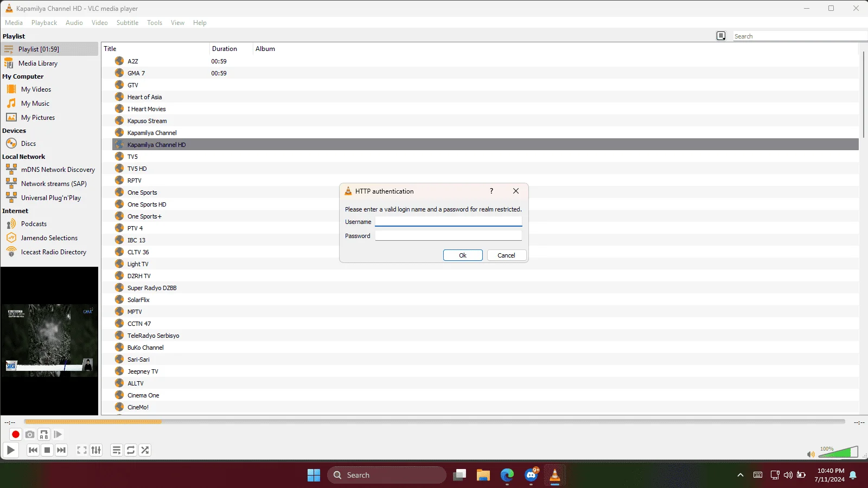Viewport: 868px width, 488px height.
Task: Open Jamendo Selections
Action: point(49,238)
